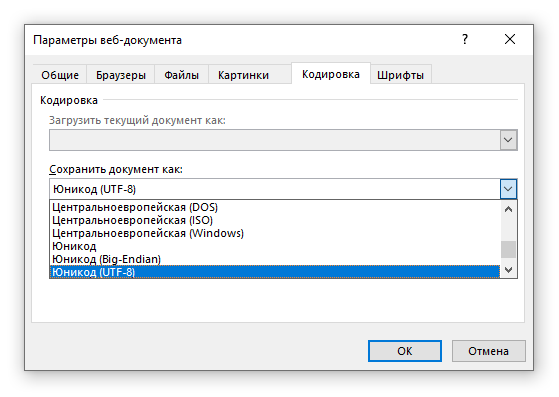Choose Центральноевропейская (ISO) encoding
Image resolution: width=559 pixels, height=397 pixels.
pos(275,220)
